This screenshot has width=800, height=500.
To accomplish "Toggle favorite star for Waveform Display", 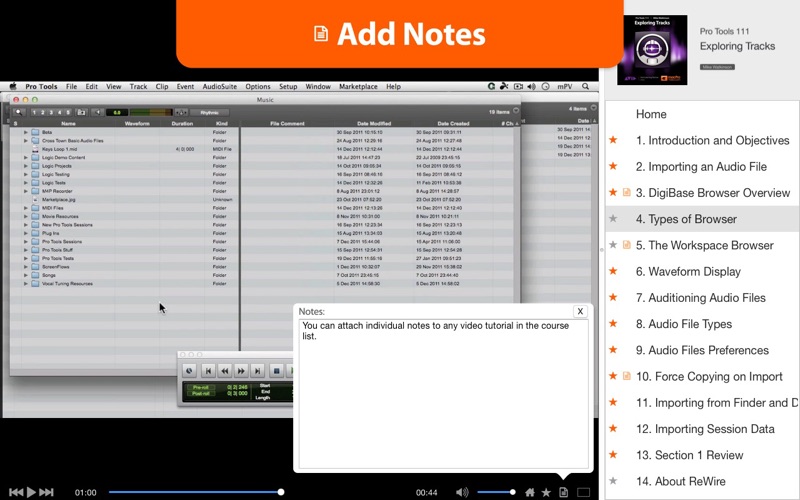I will [x=613, y=271].
